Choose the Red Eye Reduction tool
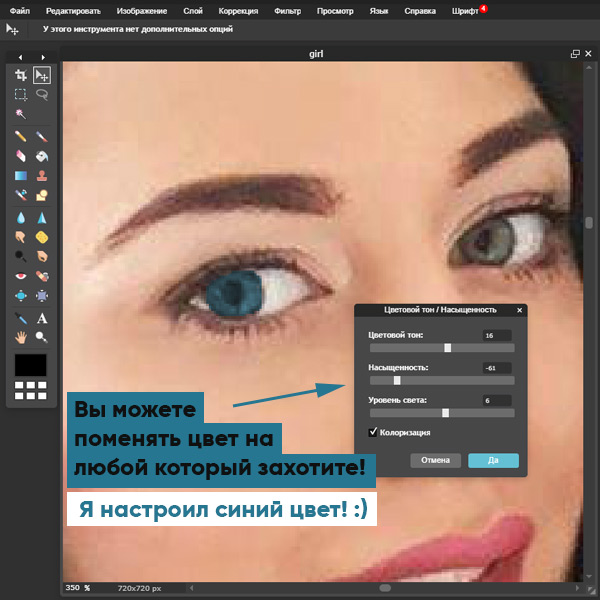The image size is (600, 600). point(20,276)
